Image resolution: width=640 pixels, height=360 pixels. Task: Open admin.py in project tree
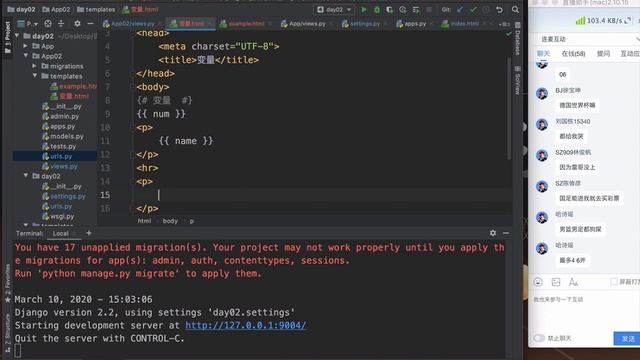coord(60,116)
